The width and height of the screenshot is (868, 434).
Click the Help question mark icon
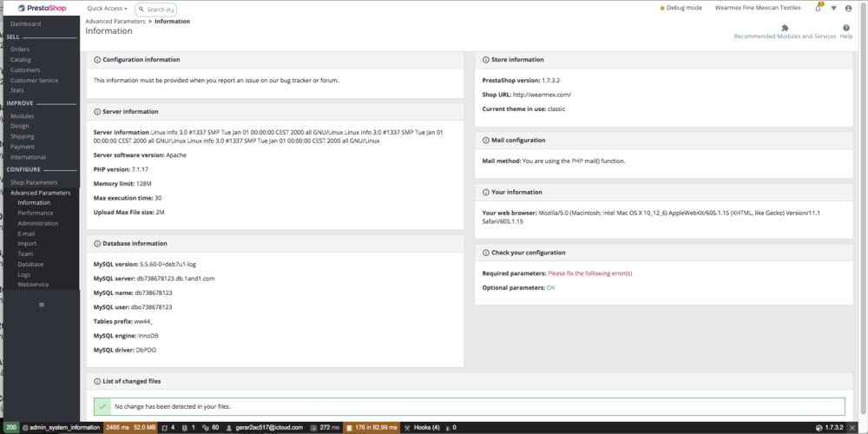click(845, 28)
